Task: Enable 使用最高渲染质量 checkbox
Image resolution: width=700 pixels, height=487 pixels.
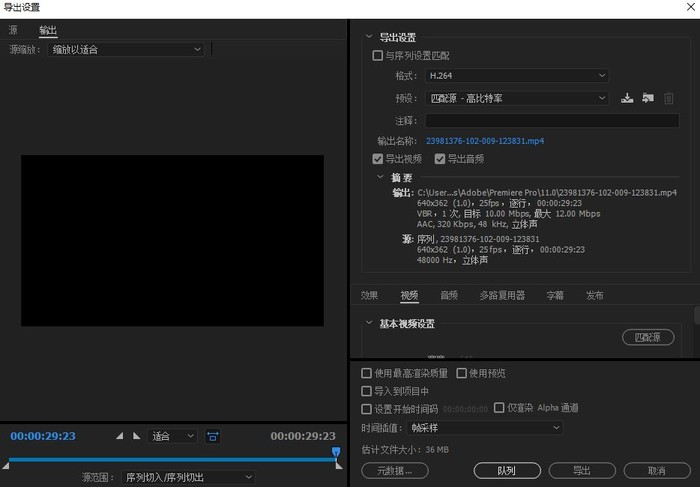Action: tap(367, 373)
